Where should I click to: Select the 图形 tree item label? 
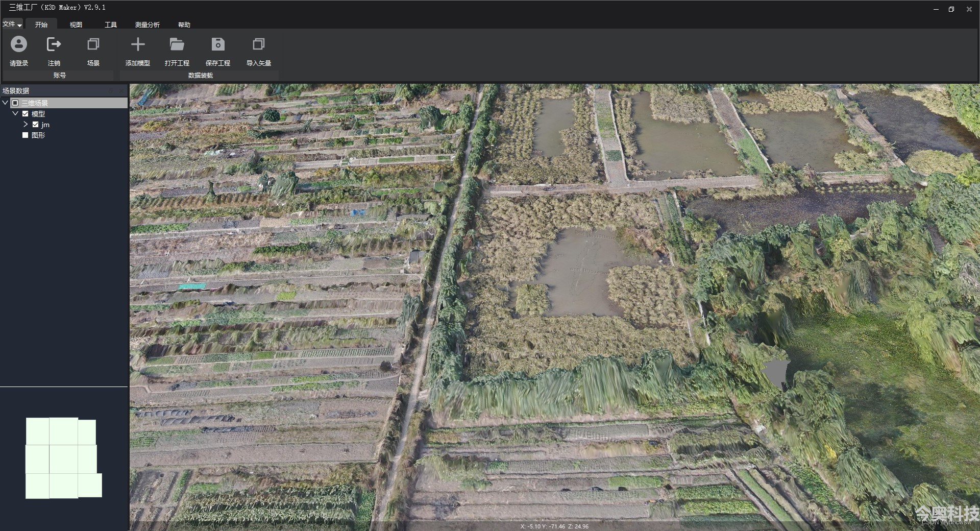point(38,135)
